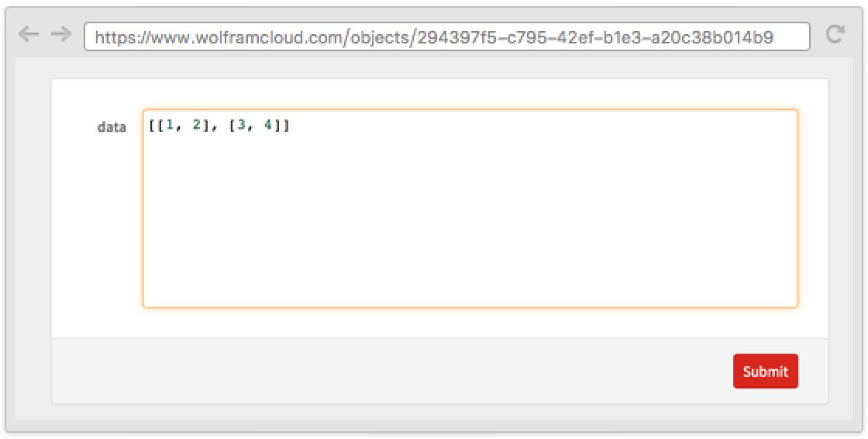Click the closing double brackets in data
This screenshot has width=868, height=439.
pos(281,126)
